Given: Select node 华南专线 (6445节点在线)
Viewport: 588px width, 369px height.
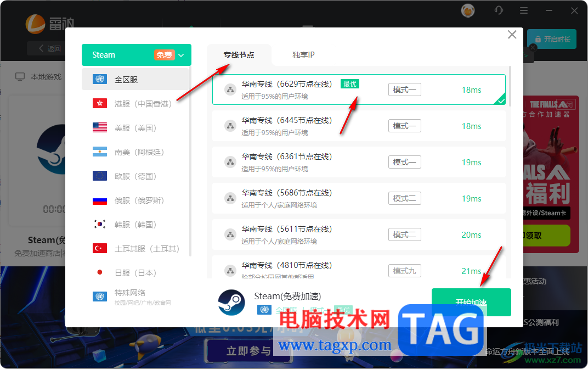Looking at the screenshot, I should tap(359, 126).
